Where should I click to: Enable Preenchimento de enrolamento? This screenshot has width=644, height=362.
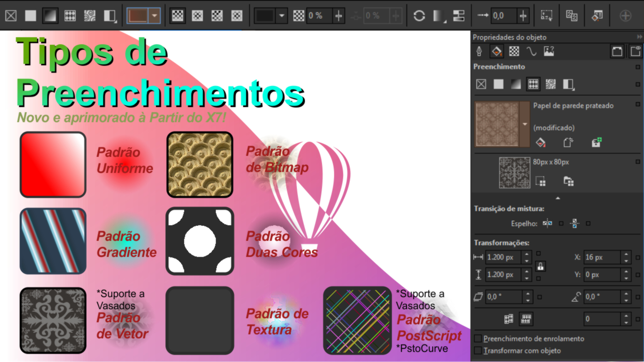(x=477, y=338)
